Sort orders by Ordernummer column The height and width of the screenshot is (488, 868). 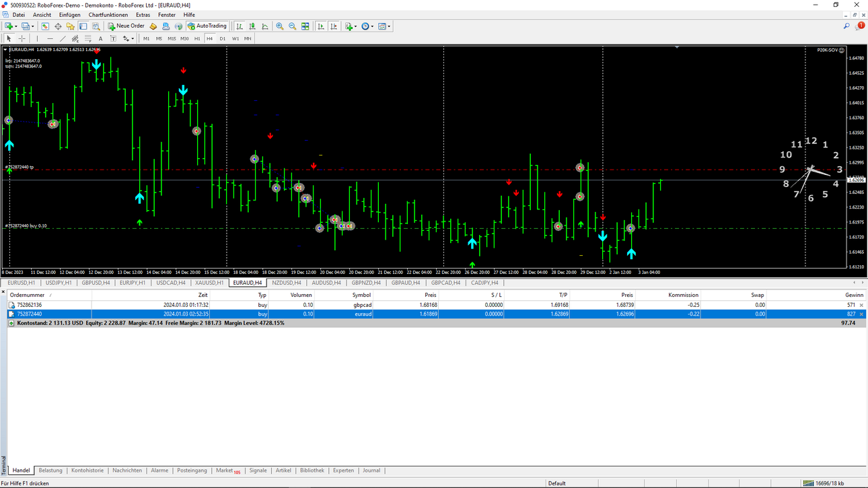(x=48, y=295)
